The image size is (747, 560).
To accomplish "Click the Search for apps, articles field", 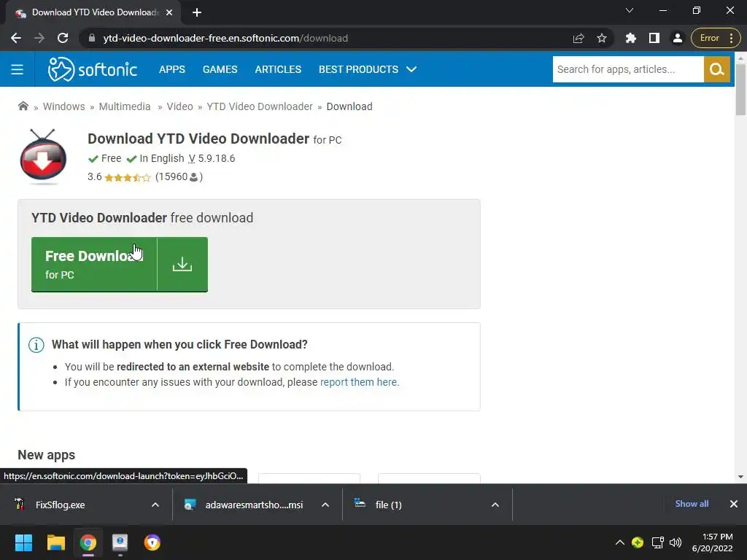I will click(x=628, y=69).
